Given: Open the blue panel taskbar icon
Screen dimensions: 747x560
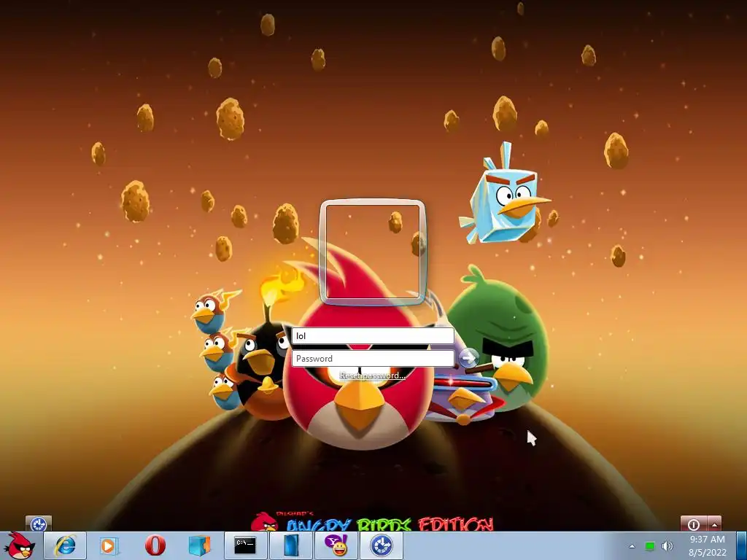Looking at the screenshot, I should point(290,545).
